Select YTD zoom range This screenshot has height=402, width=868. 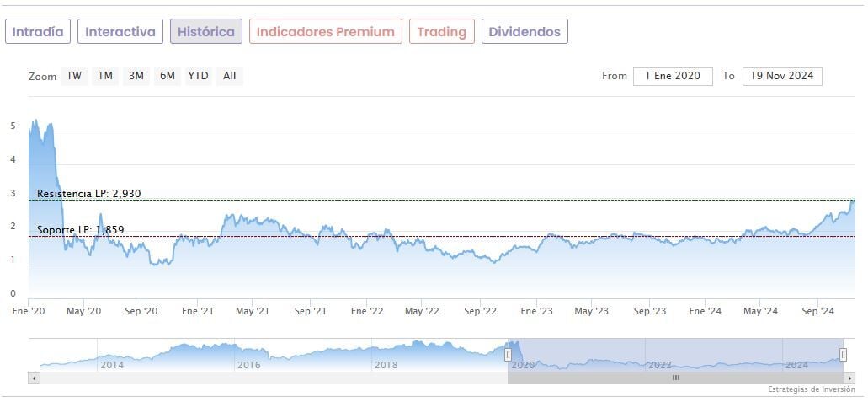(x=198, y=76)
